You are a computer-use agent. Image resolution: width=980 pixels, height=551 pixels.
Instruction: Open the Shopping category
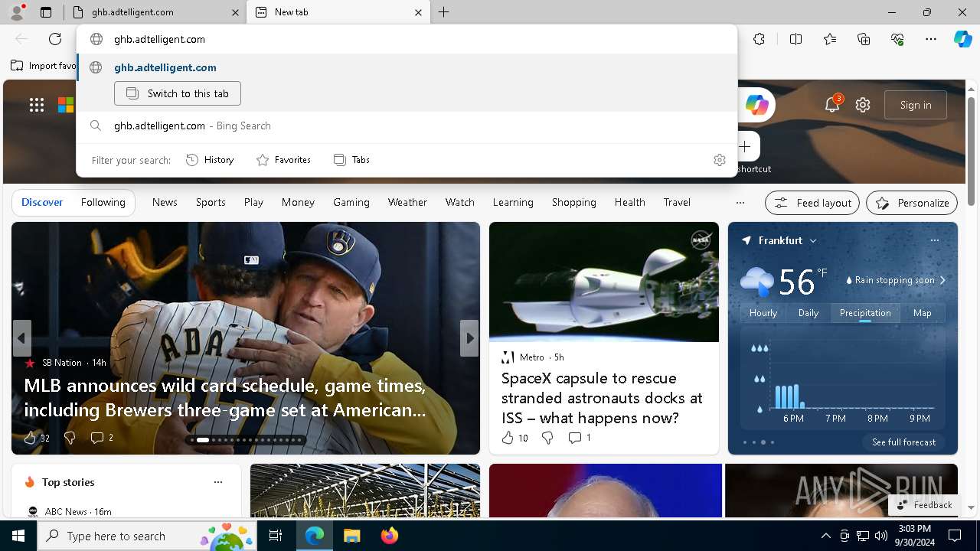(x=574, y=202)
